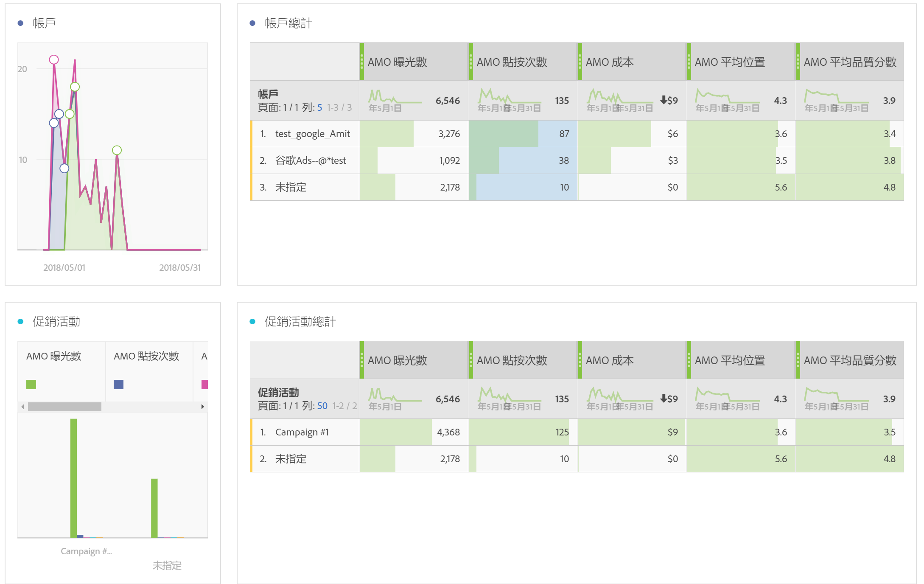Sort by AMO 平均品質分數 in the account table
924x584 pixels.
[x=850, y=62]
